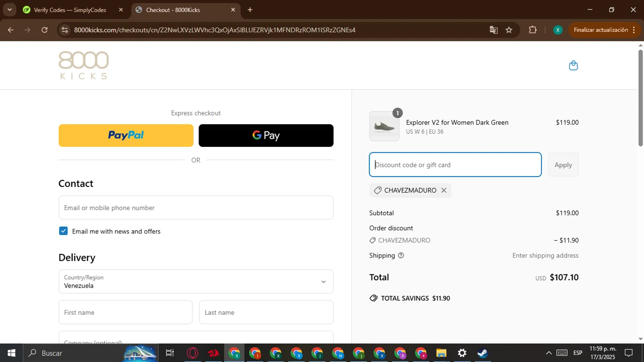Screen dimensions: 644x362
Task: Click the Explorer V2 for Women Dark Green title
Action: pos(457,122)
